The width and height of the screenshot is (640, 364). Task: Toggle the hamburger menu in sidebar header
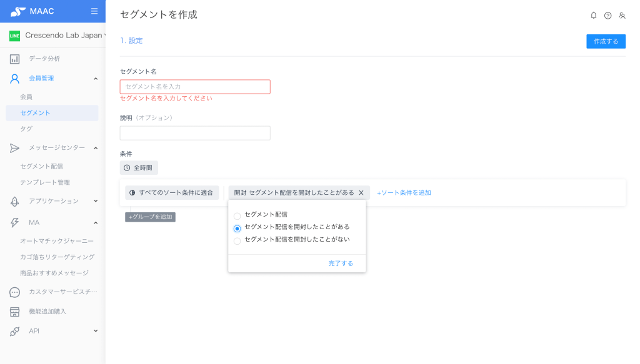[x=94, y=11]
